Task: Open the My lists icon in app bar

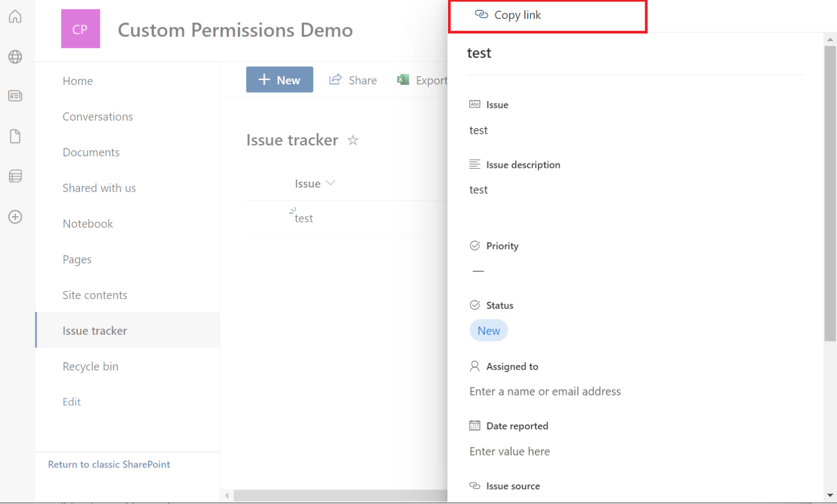Action: (x=15, y=176)
